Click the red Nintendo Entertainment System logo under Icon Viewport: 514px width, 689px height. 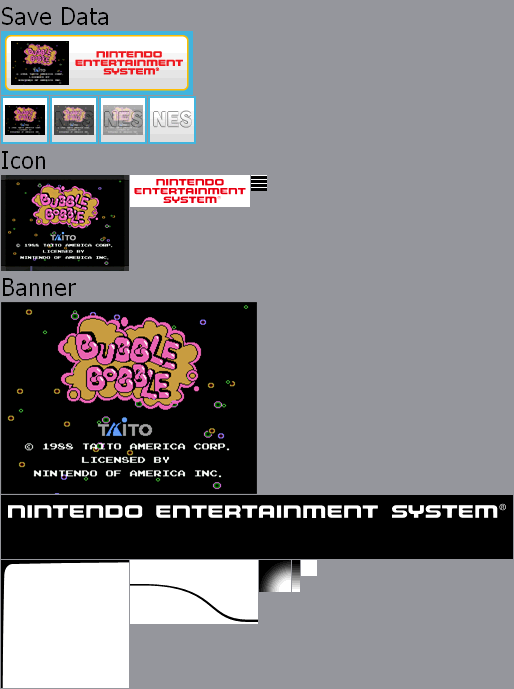190,191
